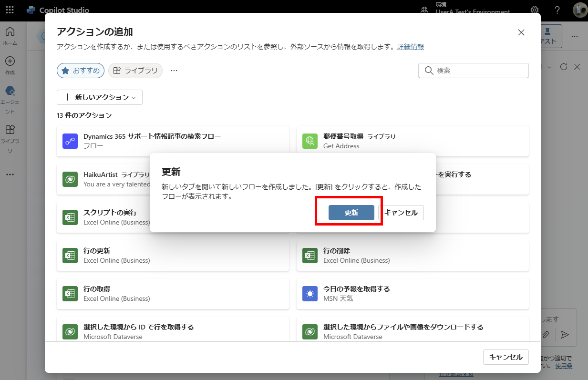Click キャンセル in the 更新 dialog
This screenshot has width=588, height=380.
tap(401, 213)
